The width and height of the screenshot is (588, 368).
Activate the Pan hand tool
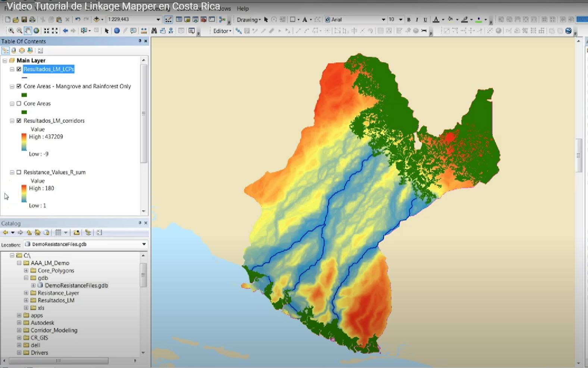[x=28, y=31]
